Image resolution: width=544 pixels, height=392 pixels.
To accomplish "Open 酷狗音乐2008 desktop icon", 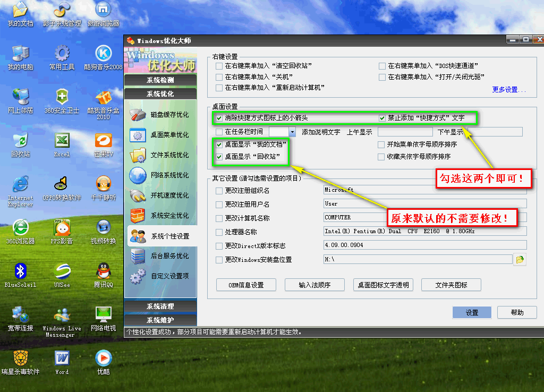I will tap(104, 57).
